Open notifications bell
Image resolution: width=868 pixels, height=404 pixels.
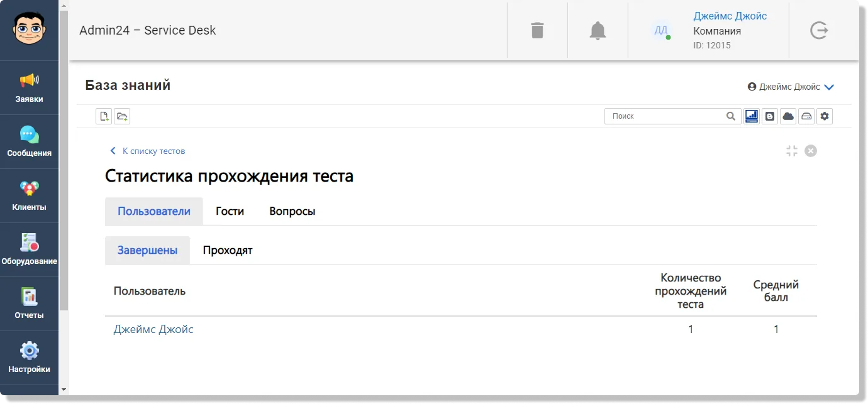pyautogui.click(x=598, y=30)
